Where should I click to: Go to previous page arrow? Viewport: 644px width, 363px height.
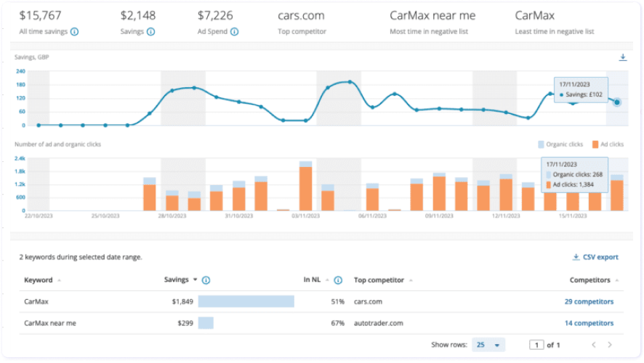point(594,345)
